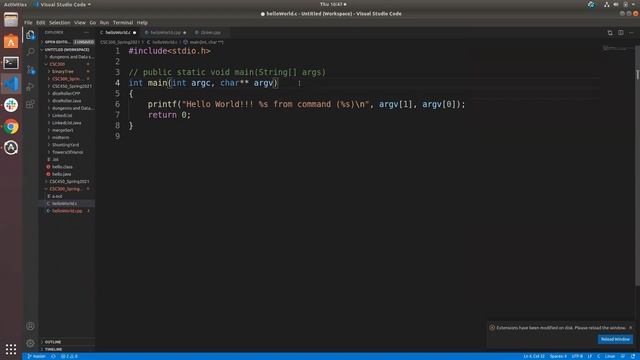Open Google Chrome from the dock
Screen dimensions: 640x360
[11, 127]
